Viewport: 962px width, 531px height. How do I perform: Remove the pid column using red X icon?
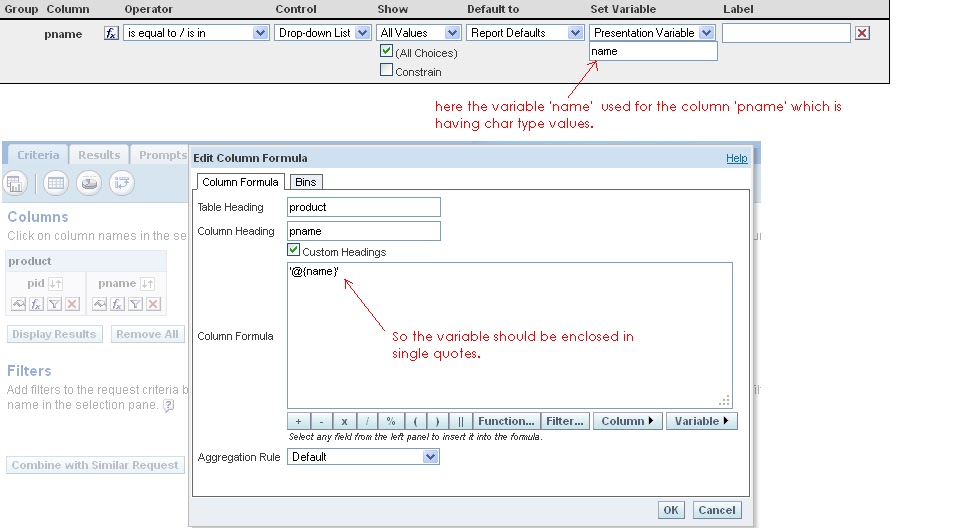[71, 304]
